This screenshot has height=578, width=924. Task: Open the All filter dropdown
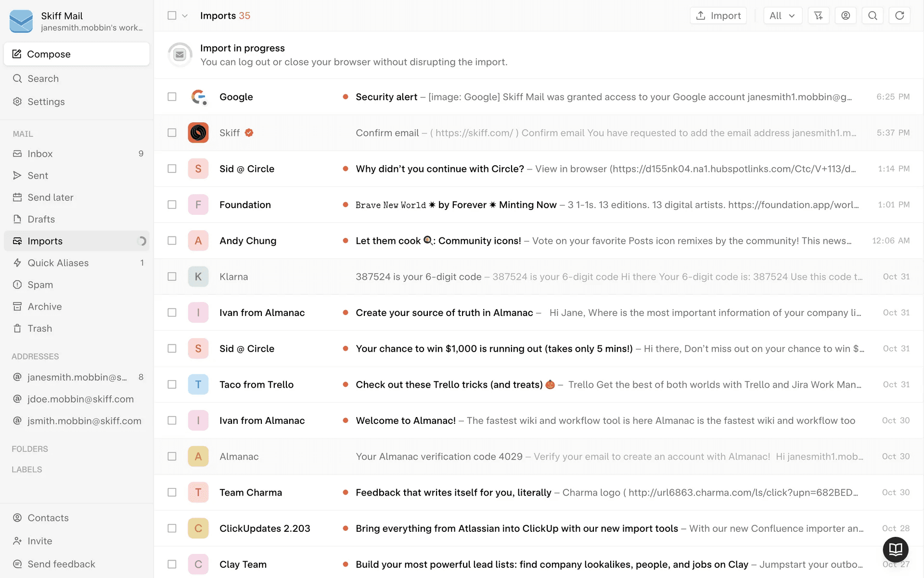[782, 15]
